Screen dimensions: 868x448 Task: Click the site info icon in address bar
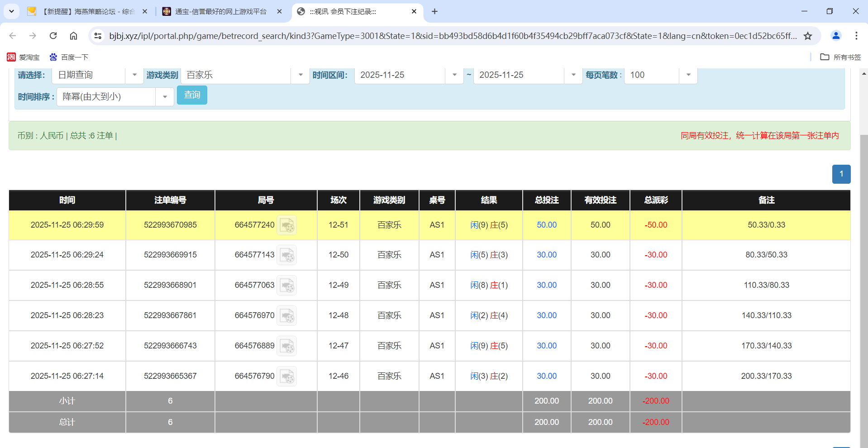point(98,36)
